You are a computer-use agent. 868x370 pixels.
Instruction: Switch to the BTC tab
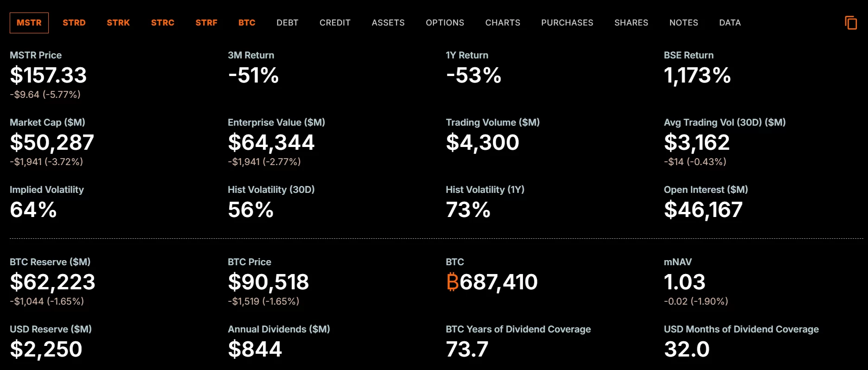point(247,23)
